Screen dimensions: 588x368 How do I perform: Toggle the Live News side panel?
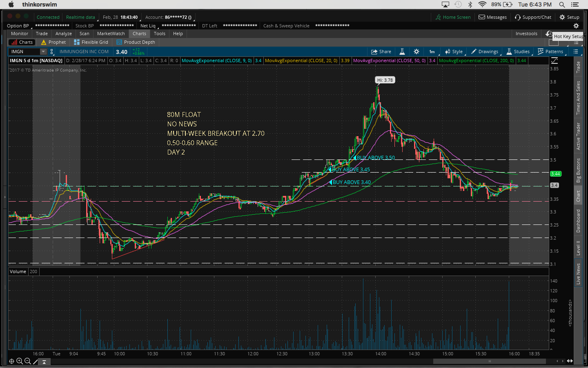tap(578, 273)
